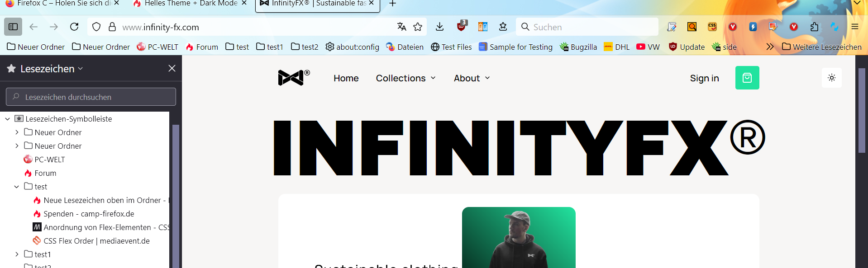Viewport: 868px width, 268px height.
Task: Collapse the Lesezeichen-Symbolleiste tree
Action: click(8, 119)
